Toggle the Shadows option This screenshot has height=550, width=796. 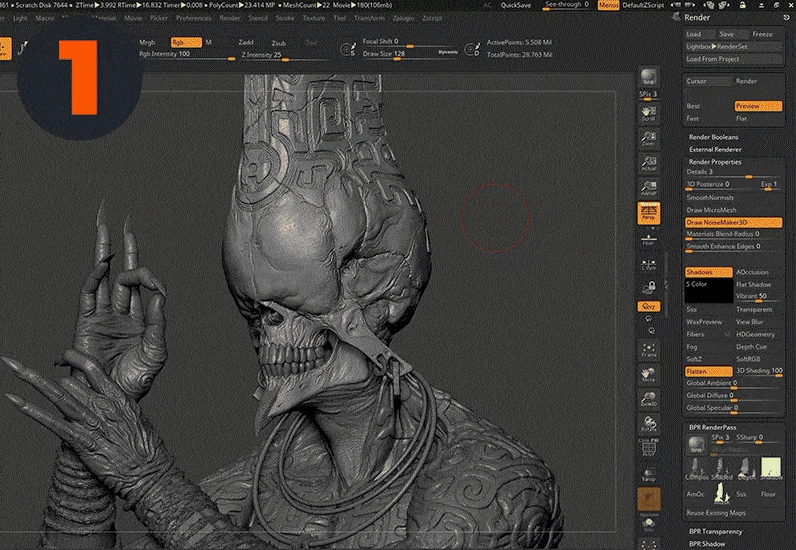coord(709,272)
